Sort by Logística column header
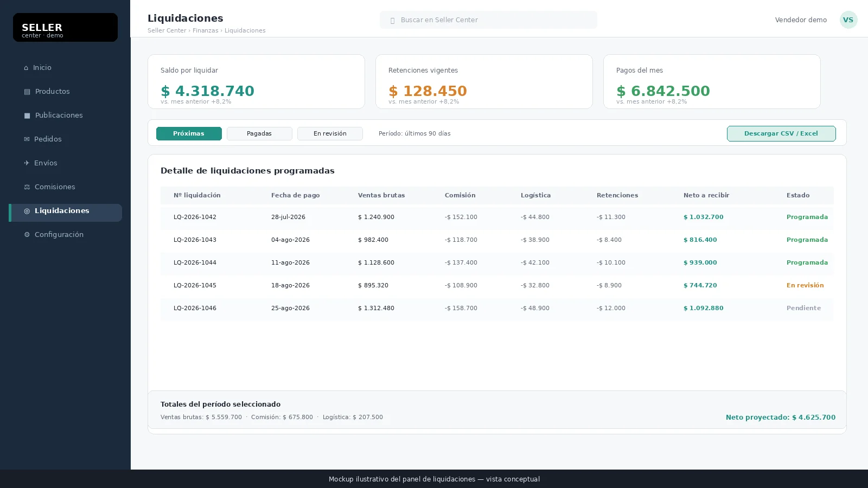Viewport: 868px width, 488px height. tap(535, 195)
